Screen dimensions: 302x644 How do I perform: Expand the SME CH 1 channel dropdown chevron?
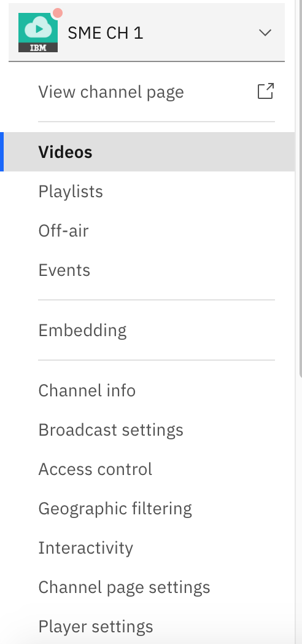point(265,33)
